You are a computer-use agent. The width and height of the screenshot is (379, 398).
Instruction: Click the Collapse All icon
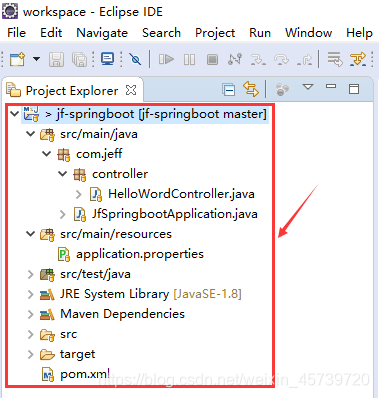click(x=229, y=90)
